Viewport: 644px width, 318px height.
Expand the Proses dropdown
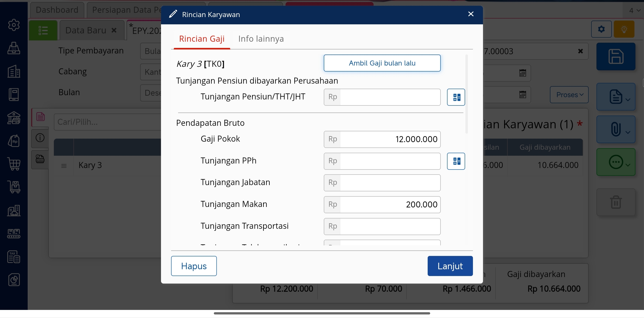pyautogui.click(x=569, y=95)
